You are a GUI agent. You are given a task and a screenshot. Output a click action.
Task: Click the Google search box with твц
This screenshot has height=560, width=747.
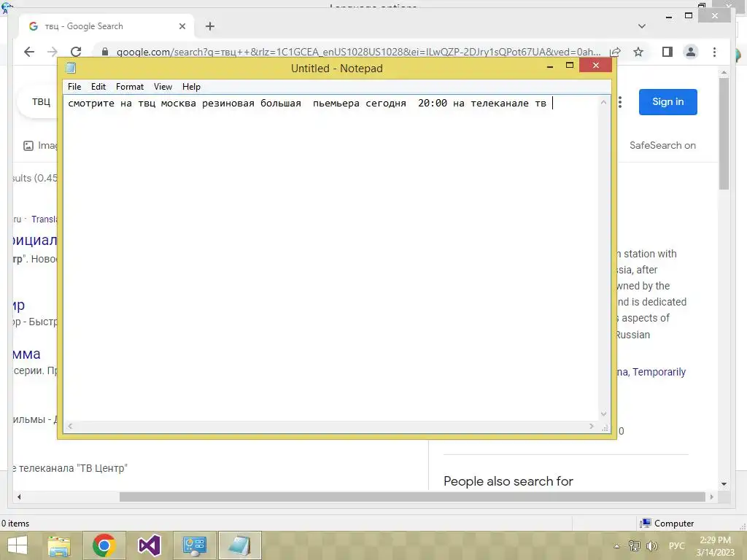[36, 101]
